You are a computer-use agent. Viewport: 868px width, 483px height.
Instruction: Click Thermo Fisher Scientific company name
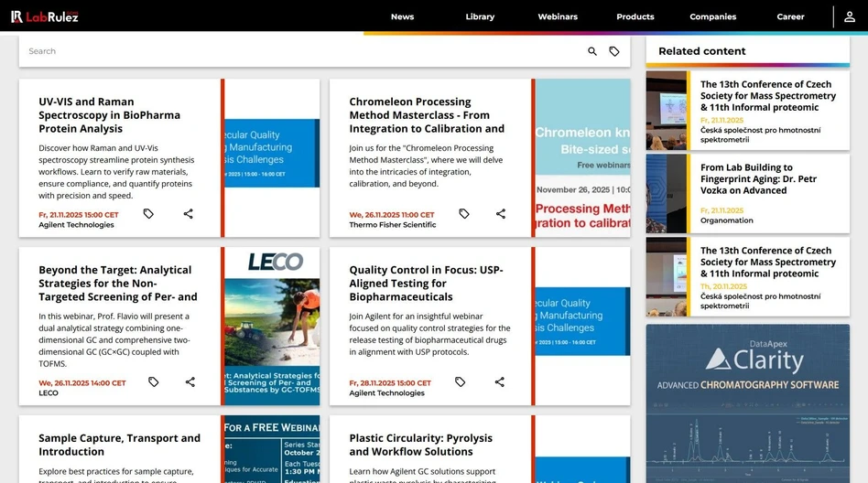tap(393, 225)
